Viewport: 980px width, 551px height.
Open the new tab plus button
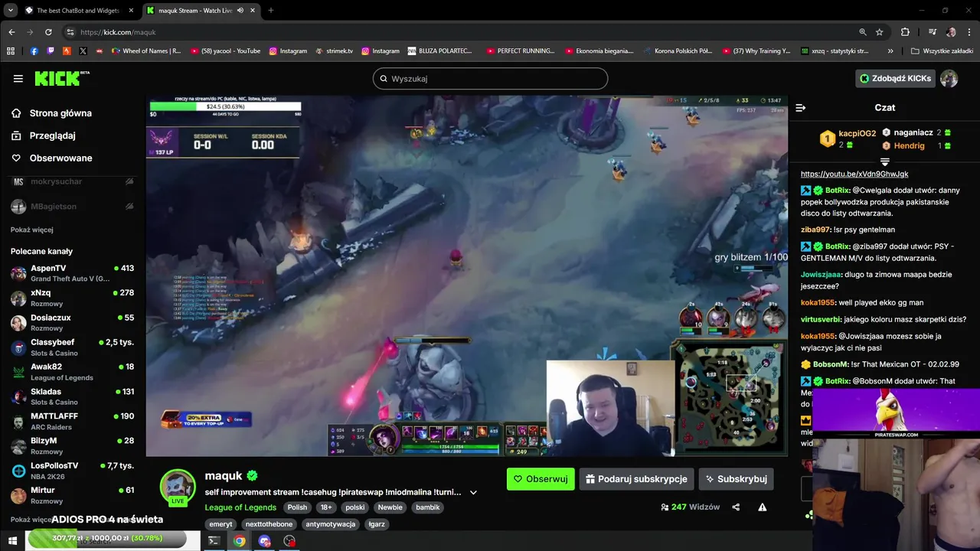tap(270, 11)
